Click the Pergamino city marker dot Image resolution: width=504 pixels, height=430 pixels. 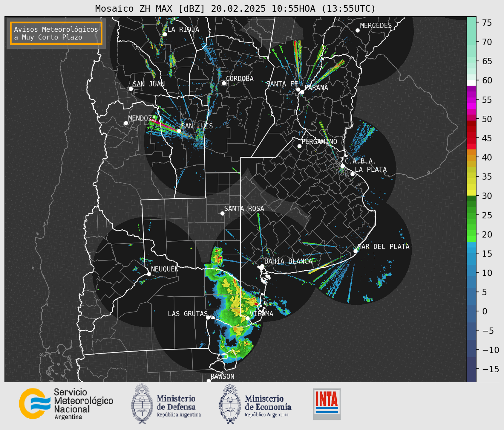tap(299, 146)
